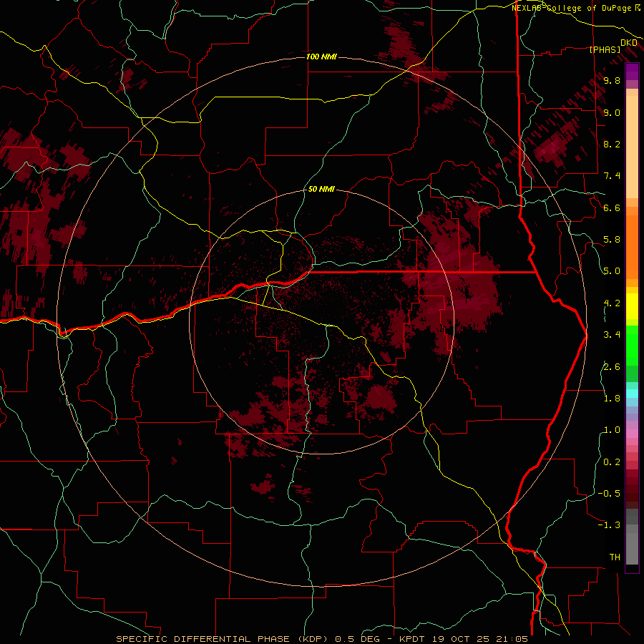
Task: Click the 1.0 value on the color scale
Action: tap(612, 430)
